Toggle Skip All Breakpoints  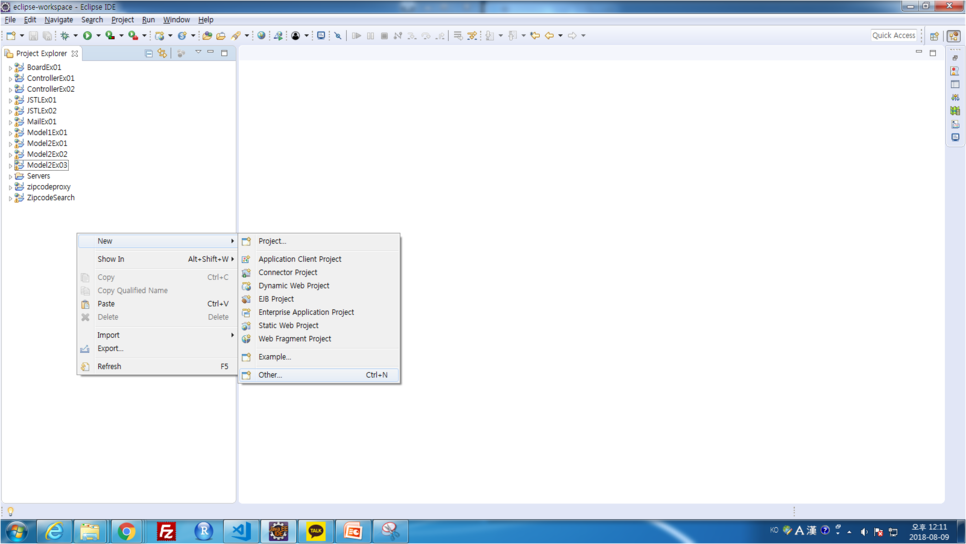[x=338, y=36]
